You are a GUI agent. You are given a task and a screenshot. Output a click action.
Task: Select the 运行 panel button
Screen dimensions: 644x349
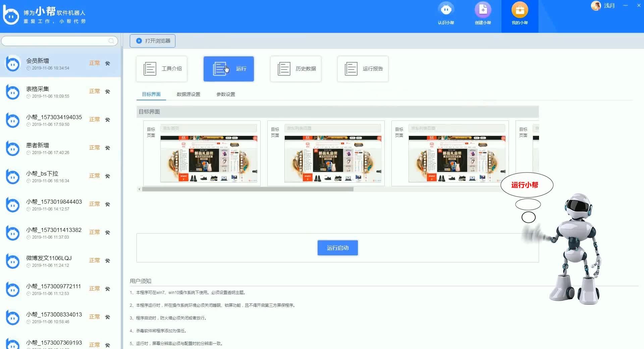[x=229, y=69]
